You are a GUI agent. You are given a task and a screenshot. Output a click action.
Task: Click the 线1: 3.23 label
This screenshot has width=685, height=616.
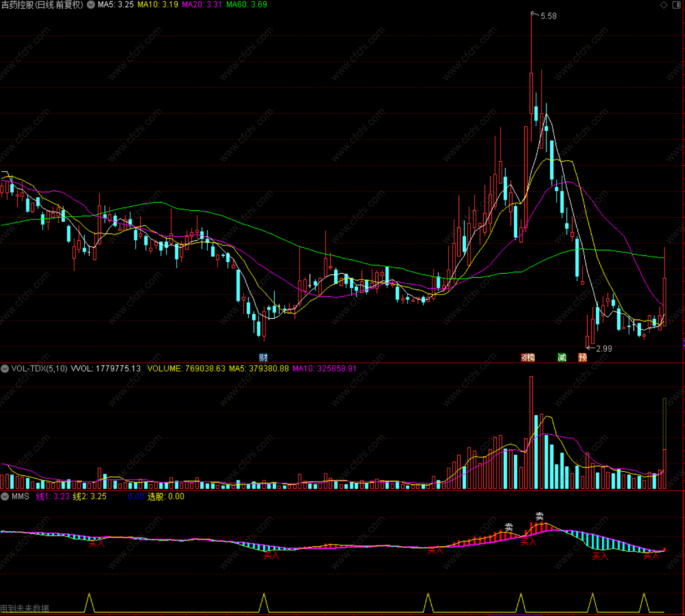(x=52, y=496)
